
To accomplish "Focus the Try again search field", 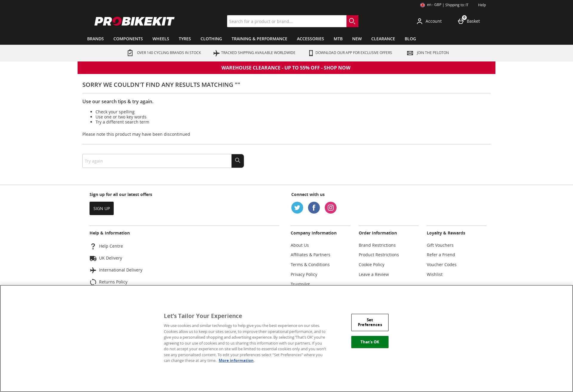I will click(x=157, y=161).
